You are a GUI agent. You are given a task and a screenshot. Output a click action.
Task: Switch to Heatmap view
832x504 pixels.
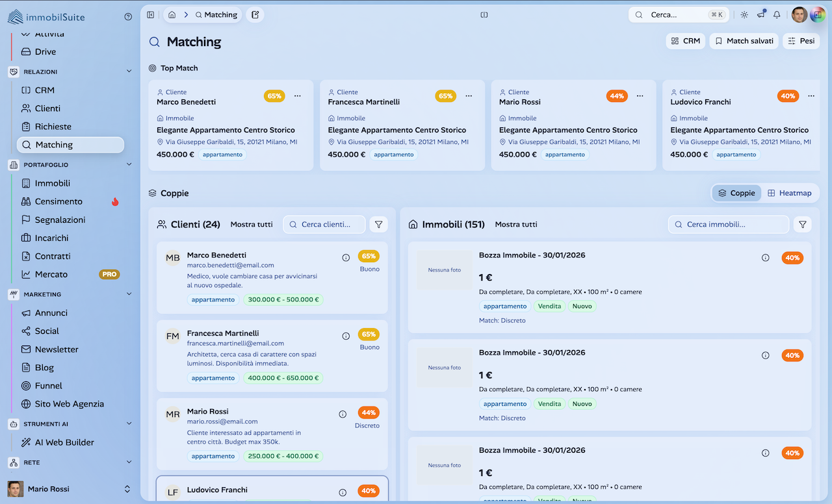(x=790, y=193)
